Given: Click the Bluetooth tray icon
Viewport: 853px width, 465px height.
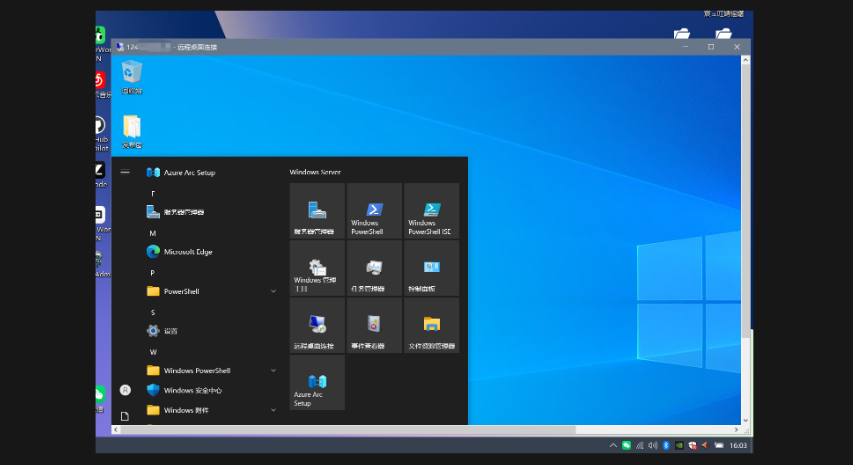Looking at the screenshot, I should pos(666,445).
